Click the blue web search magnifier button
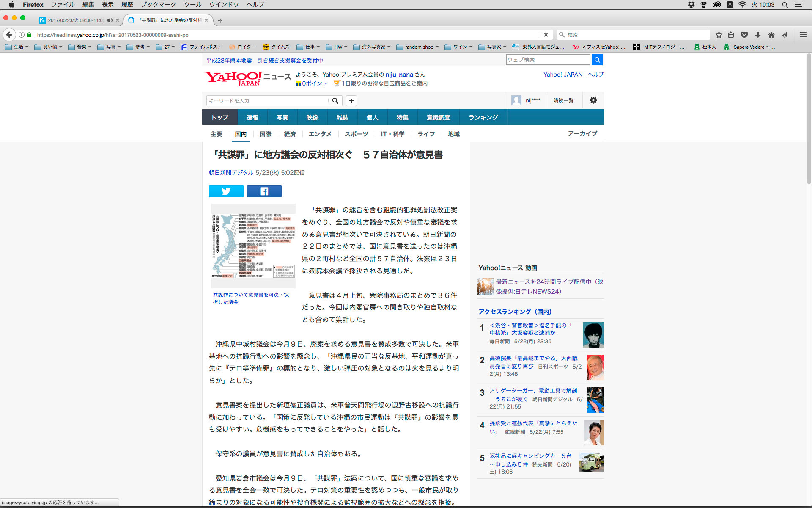This screenshot has width=812, height=508. point(597,60)
